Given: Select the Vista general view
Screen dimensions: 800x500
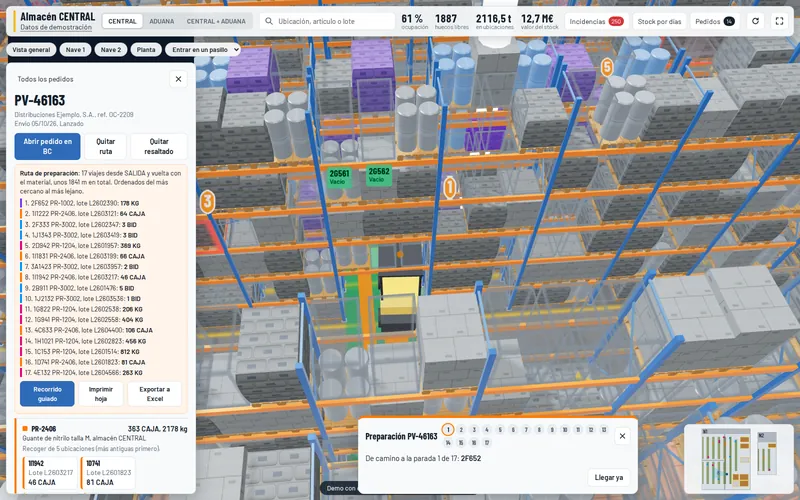Looking at the screenshot, I should (31, 49).
